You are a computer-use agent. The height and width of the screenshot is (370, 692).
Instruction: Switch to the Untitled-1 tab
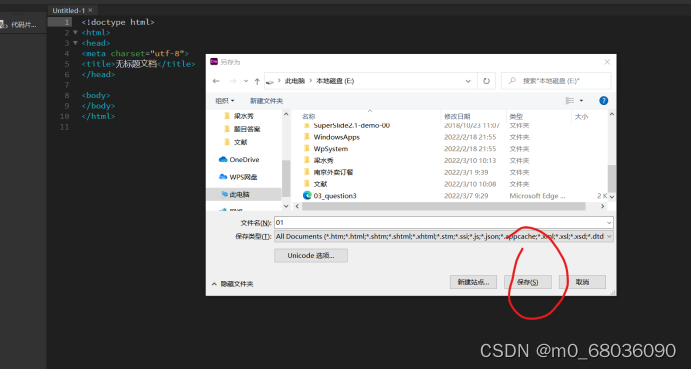coord(68,10)
